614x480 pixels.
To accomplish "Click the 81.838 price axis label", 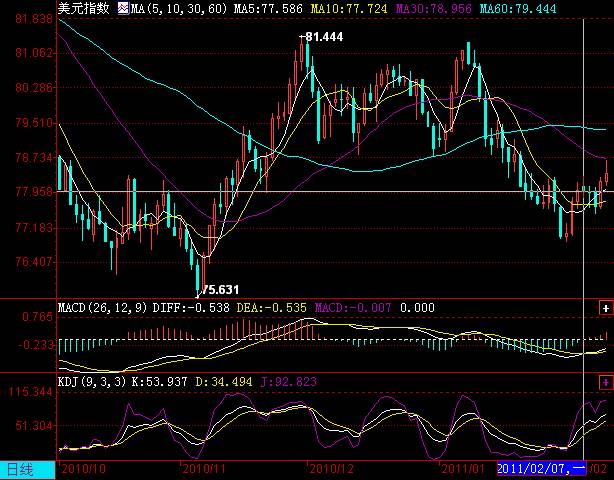I will (x=34, y=18).
